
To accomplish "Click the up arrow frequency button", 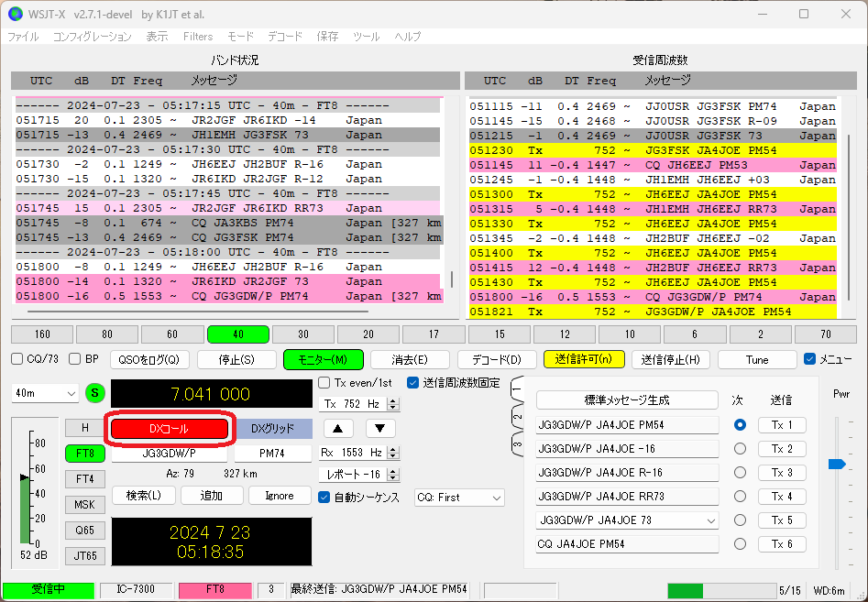I will tap(337, 428).
